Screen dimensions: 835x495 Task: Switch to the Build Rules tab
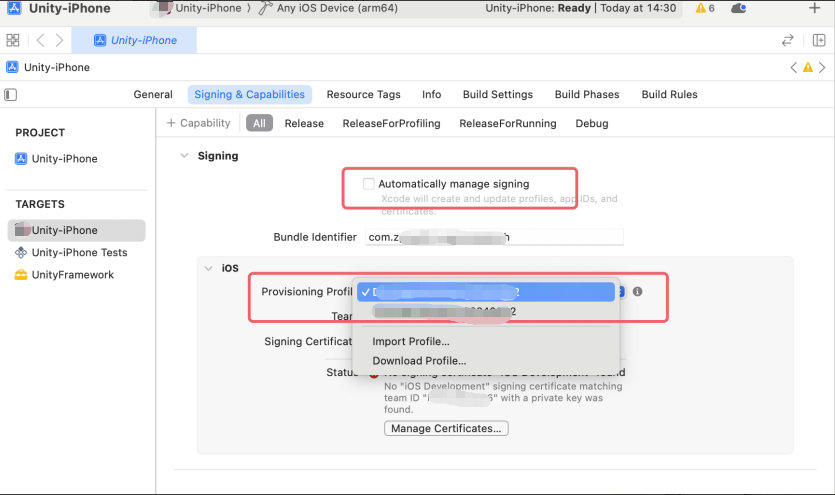[669, 95]
